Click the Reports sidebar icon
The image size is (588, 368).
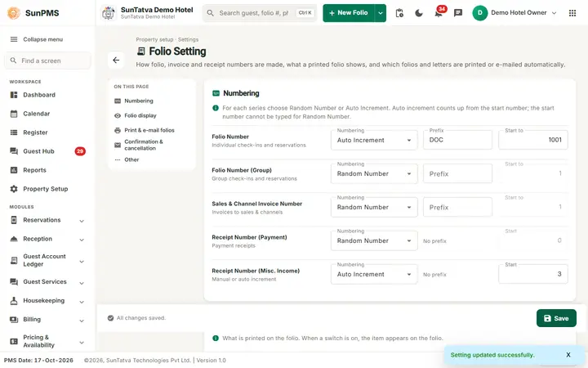14,170
